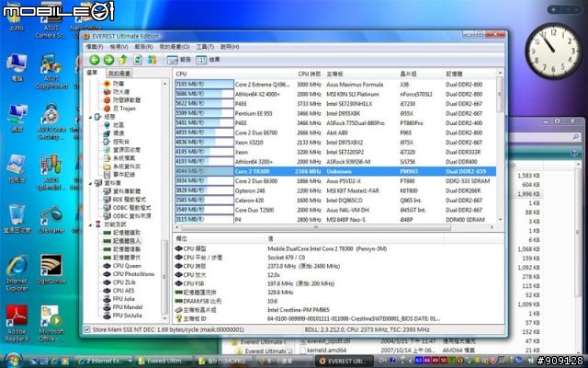Select the Opteron 248 result row

335,190
